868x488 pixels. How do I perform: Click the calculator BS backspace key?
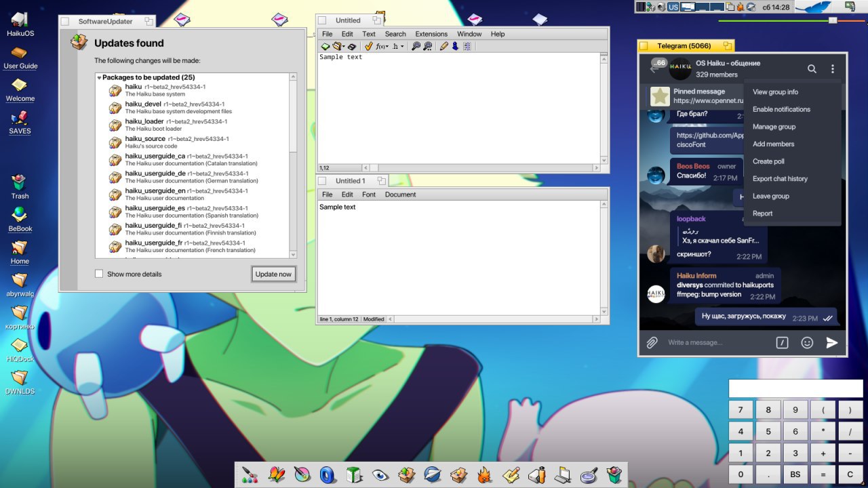pos(795,474)
